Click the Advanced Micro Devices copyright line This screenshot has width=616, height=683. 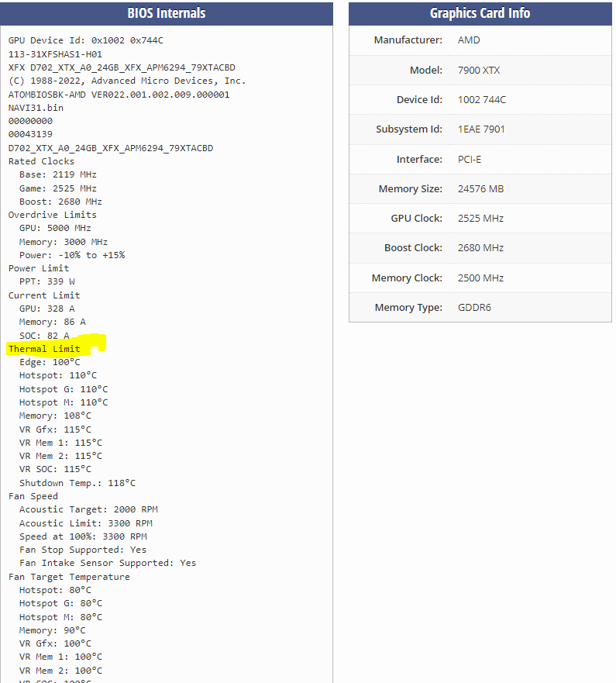127,81
